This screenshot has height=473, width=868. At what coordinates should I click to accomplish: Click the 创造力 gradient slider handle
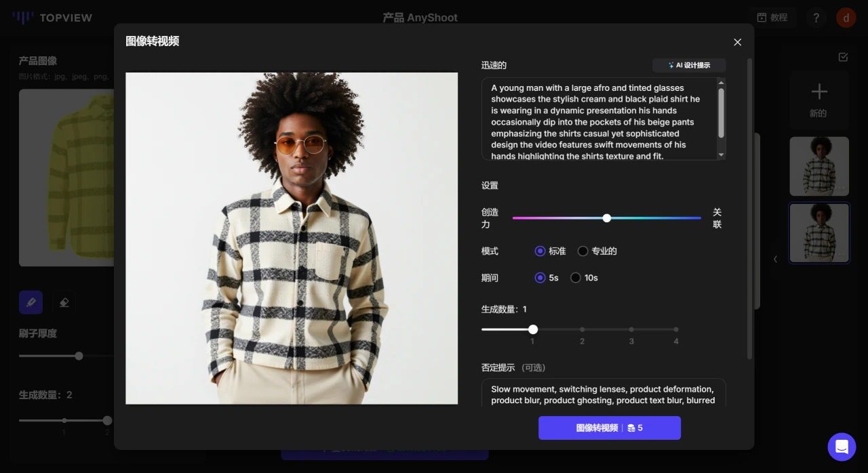(607, 218)
